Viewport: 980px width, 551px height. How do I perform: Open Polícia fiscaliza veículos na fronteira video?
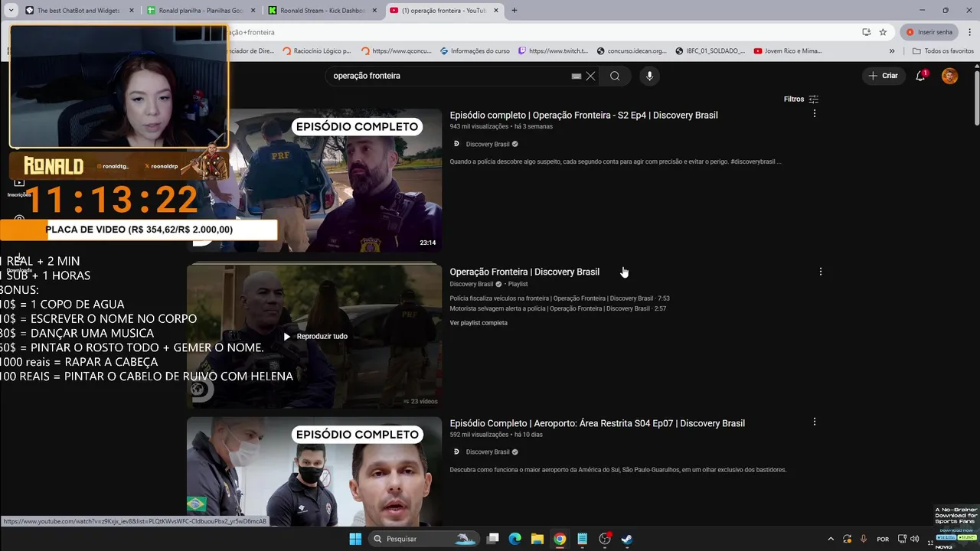(560, 298)
